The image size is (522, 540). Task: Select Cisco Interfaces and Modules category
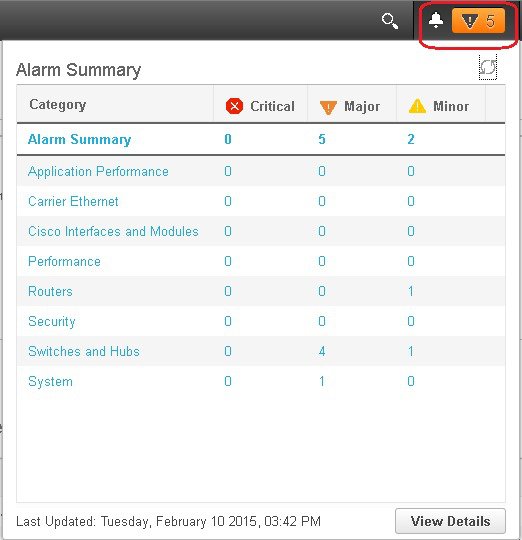point(113,231)
